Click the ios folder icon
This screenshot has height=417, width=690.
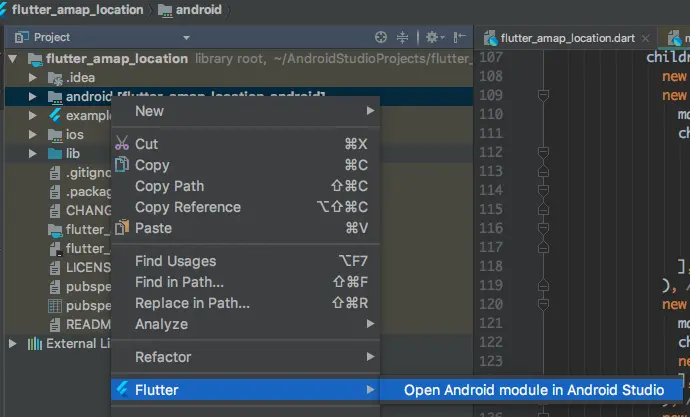click(x=55, y=135)
